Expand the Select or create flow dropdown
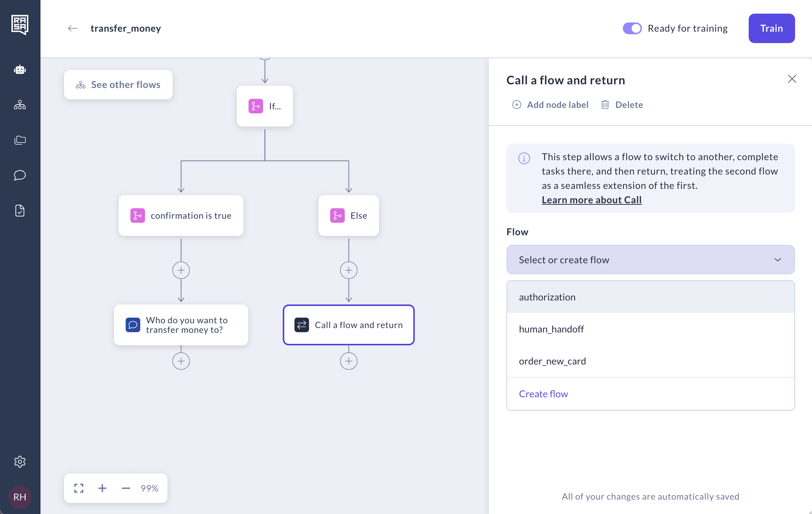The height and width of the screenshot is (514, 812). [650, 260]
